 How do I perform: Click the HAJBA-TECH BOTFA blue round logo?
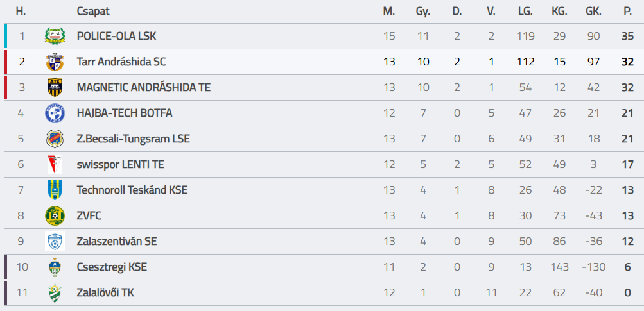coord(55,113)
